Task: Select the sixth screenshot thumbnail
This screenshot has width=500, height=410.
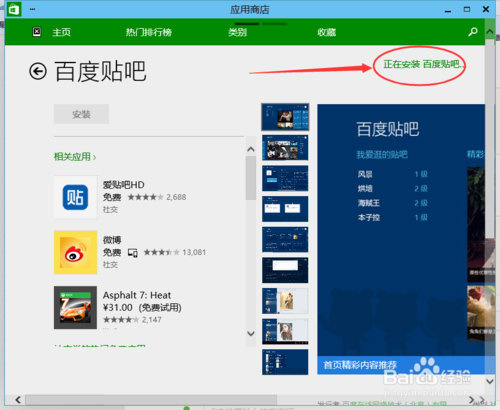Action: coord(285,270)
